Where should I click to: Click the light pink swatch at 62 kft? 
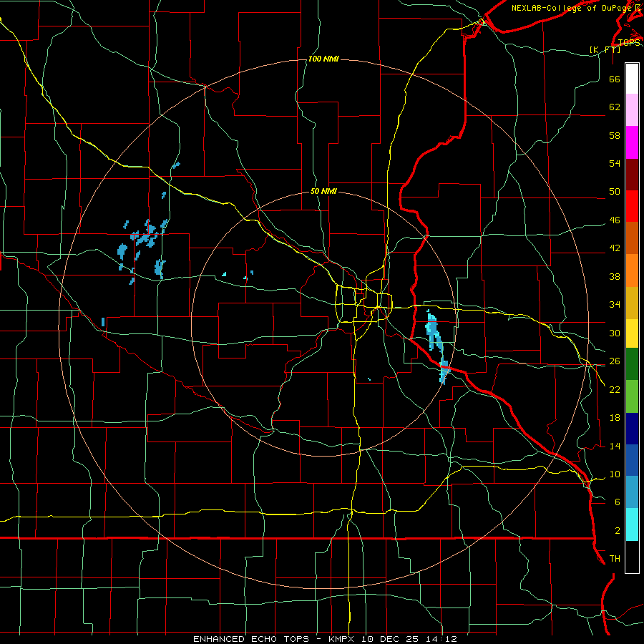click(632, 110)
